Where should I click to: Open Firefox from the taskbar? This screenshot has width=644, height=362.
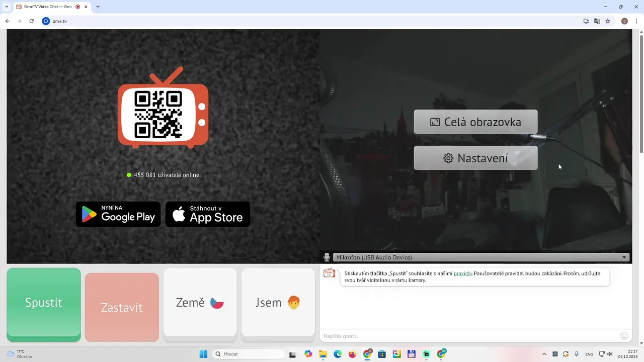coord(352,354)
